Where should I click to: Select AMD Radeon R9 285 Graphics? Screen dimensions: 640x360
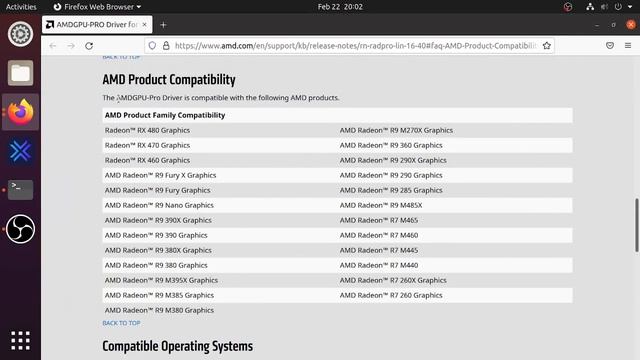coord(391,190)
